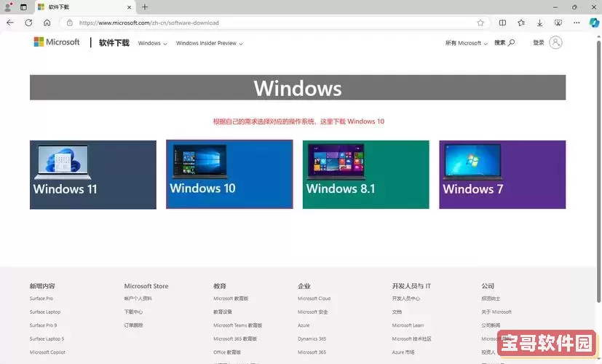Open the Microsoft 365 教育版 link
The height and width of the screenshot is (364, 602).
click(235, 339)
